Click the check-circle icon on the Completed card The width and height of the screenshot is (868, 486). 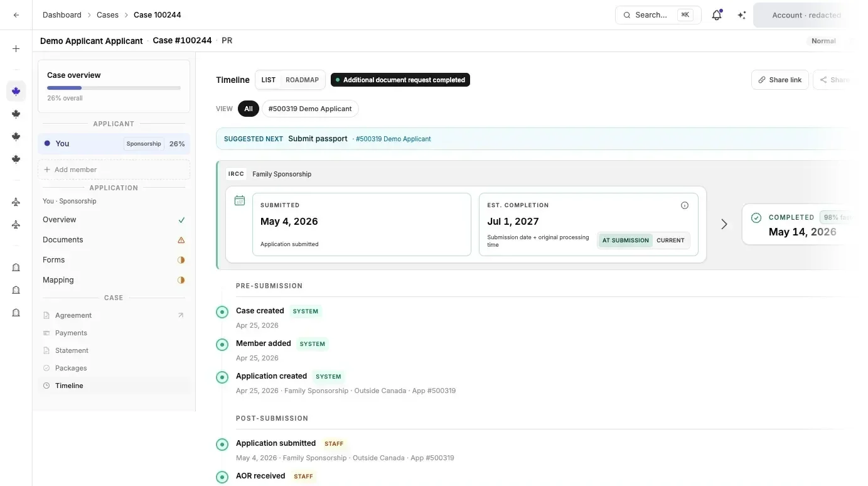(756, 218)
